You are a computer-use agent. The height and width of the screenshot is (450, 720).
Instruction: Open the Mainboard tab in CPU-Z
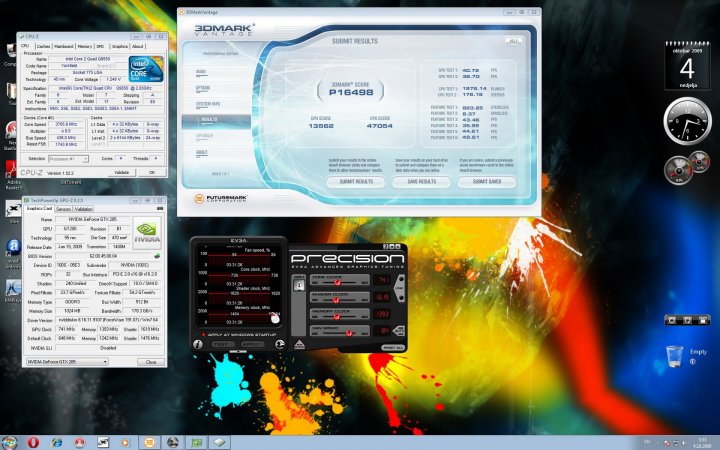click(64, 46)
